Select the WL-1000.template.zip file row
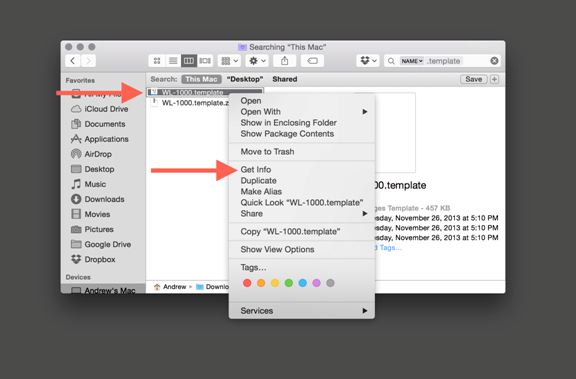Viewport: 576px width, 379px height. [188, 103]
